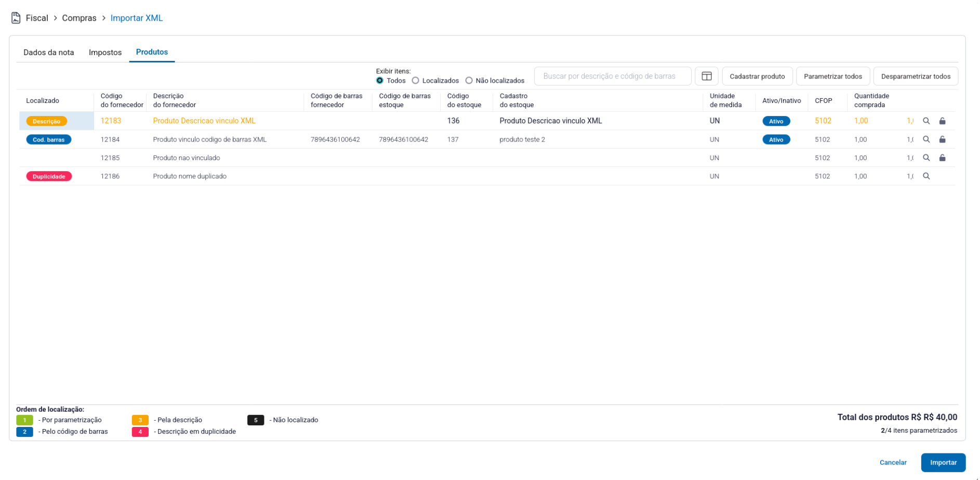The image size is (980, 480).
Task: Switch to the Dados da nota tab
Action: [49, 53]
